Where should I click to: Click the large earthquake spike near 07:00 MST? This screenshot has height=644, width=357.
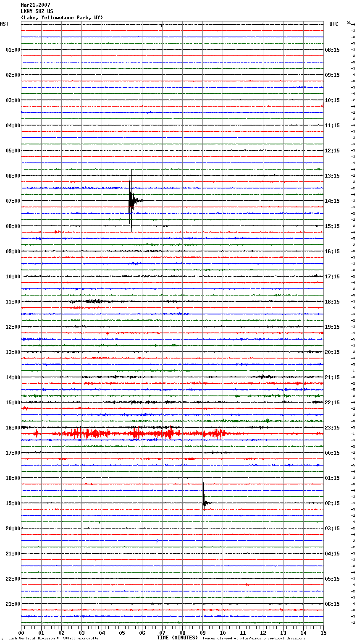pyautogui.click(x=131, y=200)
